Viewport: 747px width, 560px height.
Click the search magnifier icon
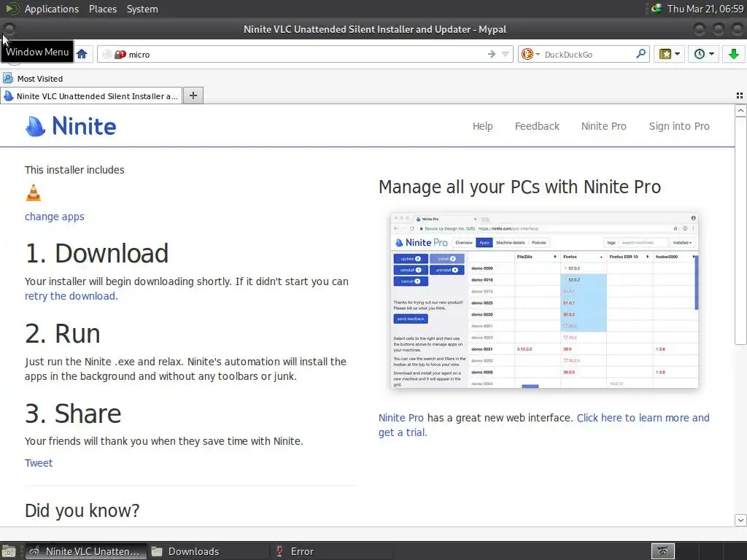(x=640, y=54)
